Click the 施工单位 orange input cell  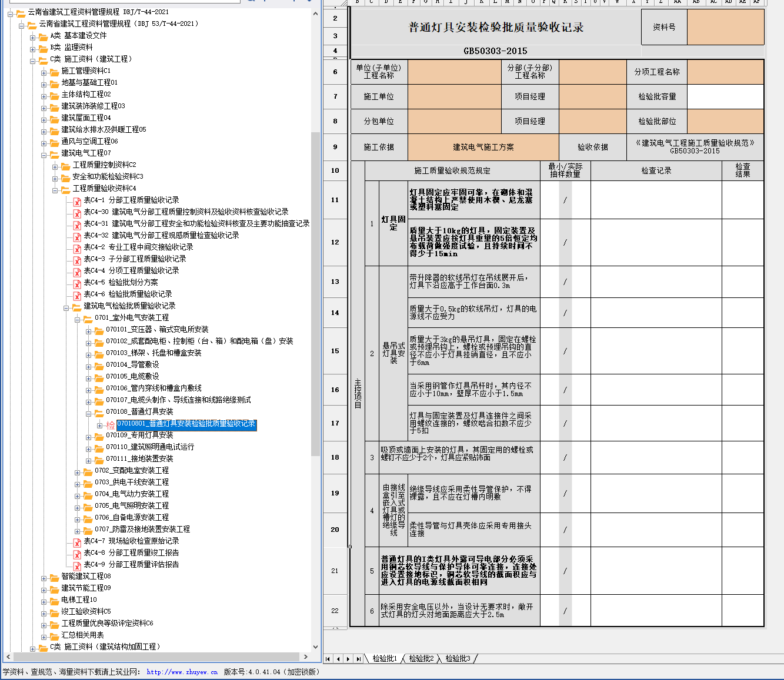click(x=454, y=96)
